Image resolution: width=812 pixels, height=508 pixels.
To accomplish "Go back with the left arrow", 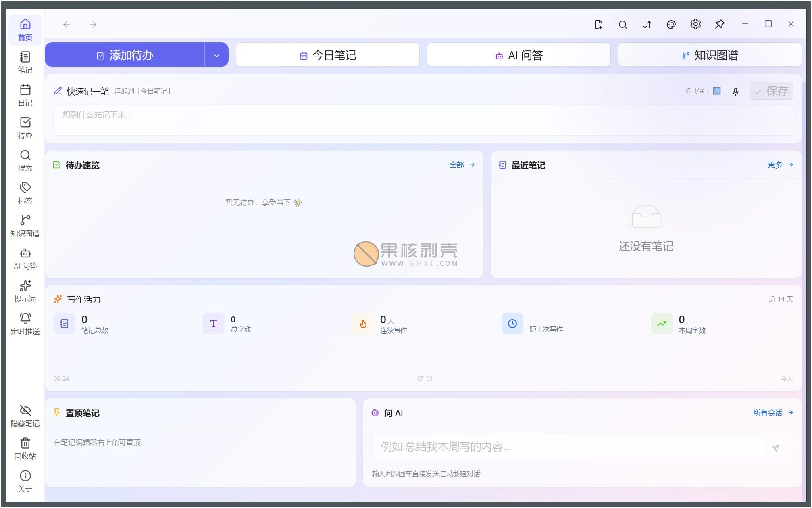I will pyautogui.click(x=67, y=25).
